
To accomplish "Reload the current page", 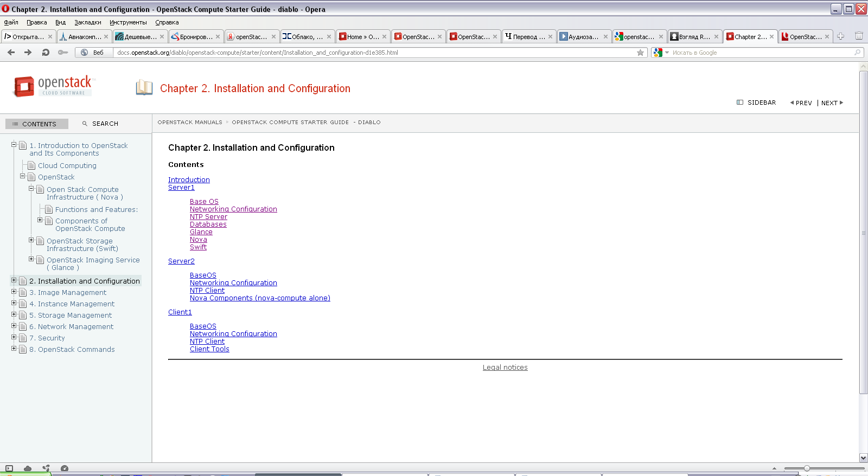I will point(46,52).
